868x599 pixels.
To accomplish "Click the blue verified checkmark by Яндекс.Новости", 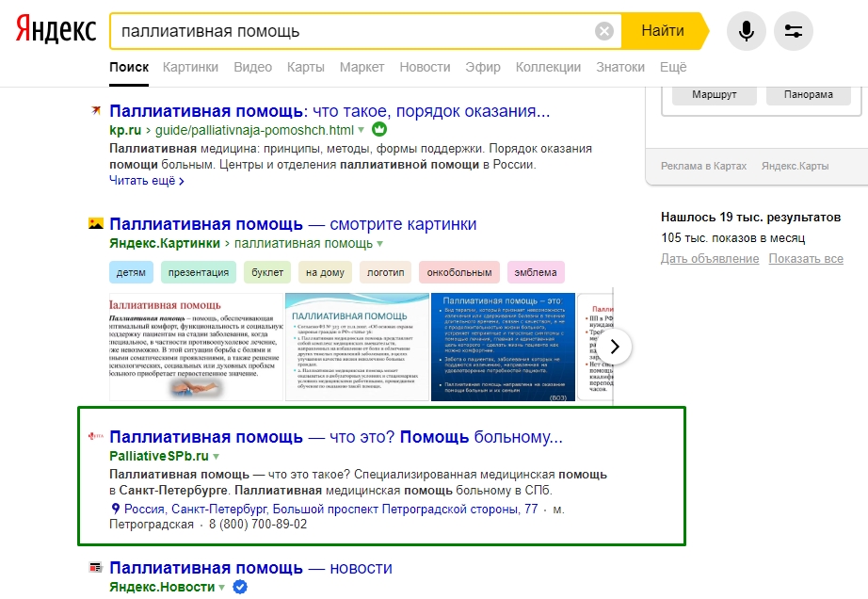I will (x=240, y=588).
